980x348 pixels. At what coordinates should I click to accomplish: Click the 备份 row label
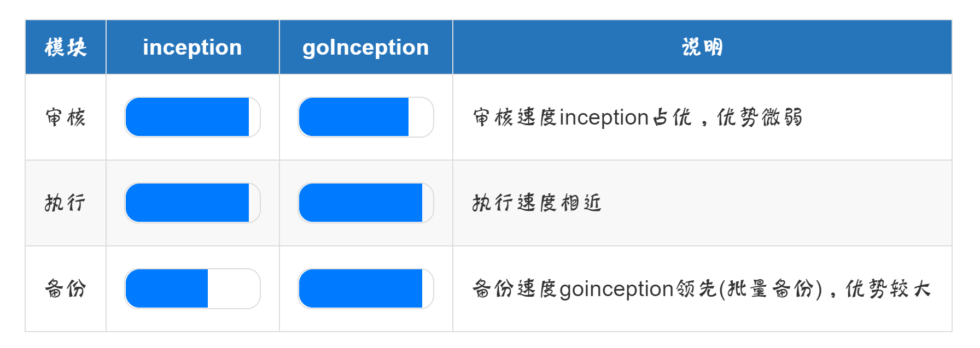[x=66, y=288]
